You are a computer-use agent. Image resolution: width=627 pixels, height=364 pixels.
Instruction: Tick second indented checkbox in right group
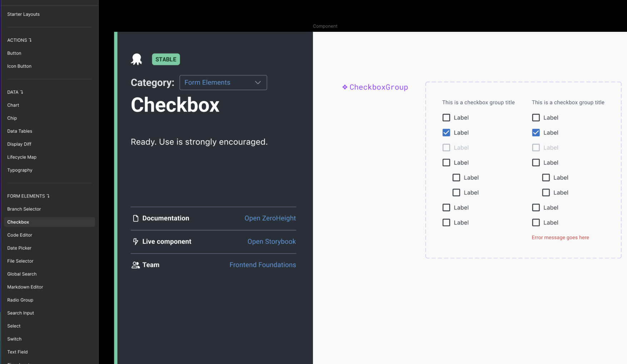click(546, 192)
